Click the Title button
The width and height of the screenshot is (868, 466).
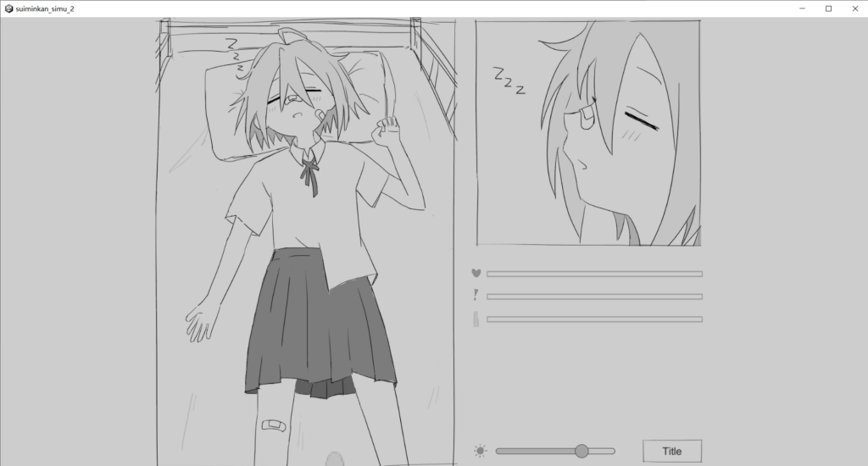pos(672,451)
